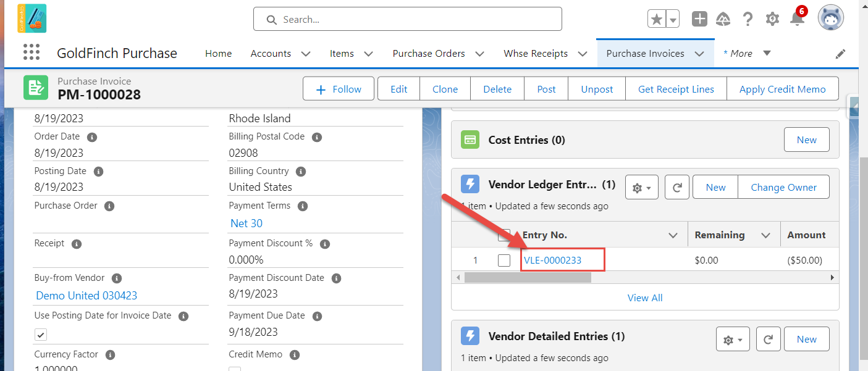Click the Purchase Invoice record icon

click(36, 88)
